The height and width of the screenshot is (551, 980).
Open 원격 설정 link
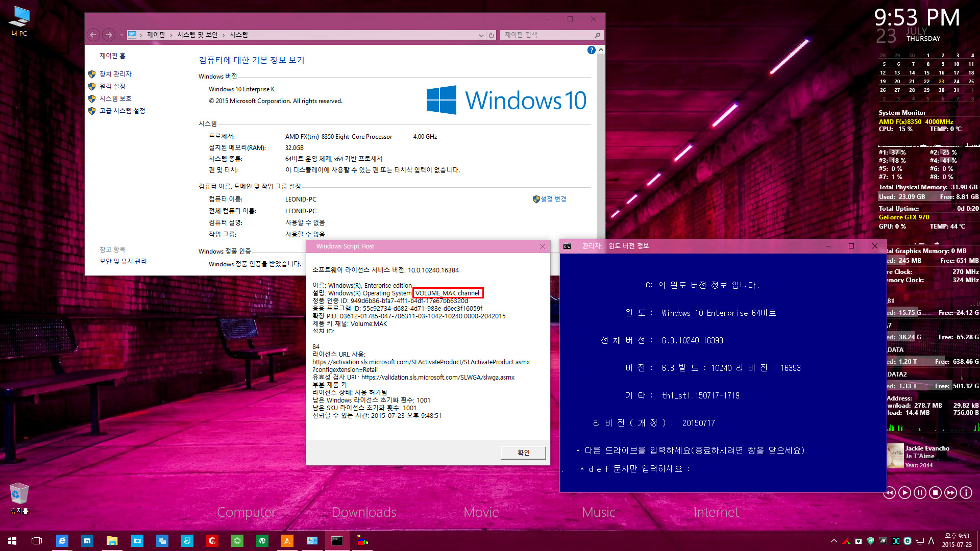(x=112, y=86)
